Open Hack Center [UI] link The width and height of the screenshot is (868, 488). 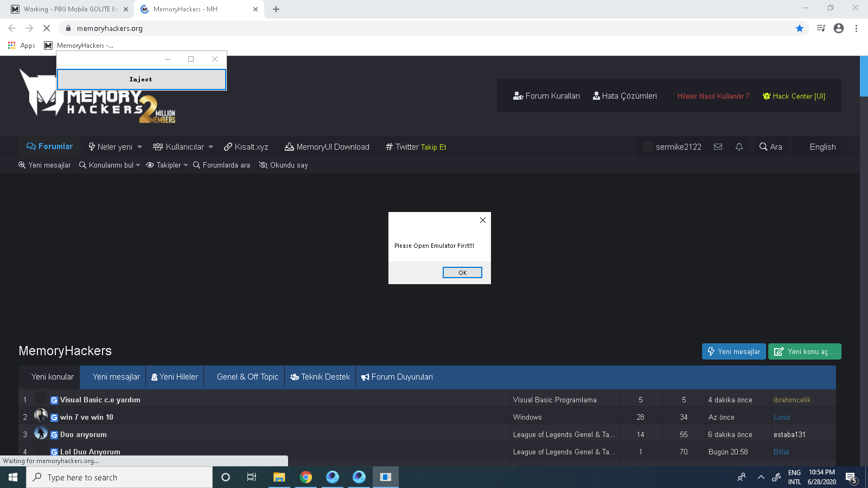[x=794, y=96]
